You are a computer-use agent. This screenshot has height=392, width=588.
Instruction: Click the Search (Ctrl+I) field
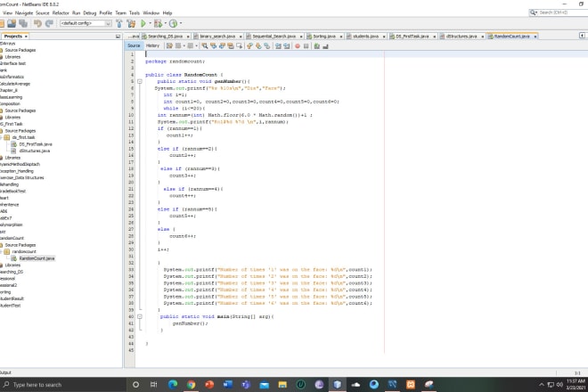[x=558, y=12]
